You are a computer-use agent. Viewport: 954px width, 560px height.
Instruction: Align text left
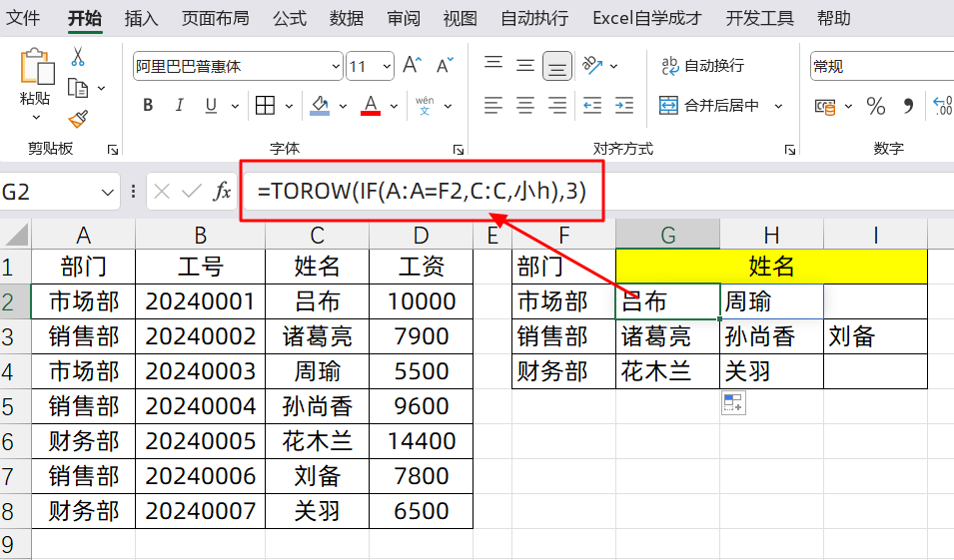pos(493,106)
